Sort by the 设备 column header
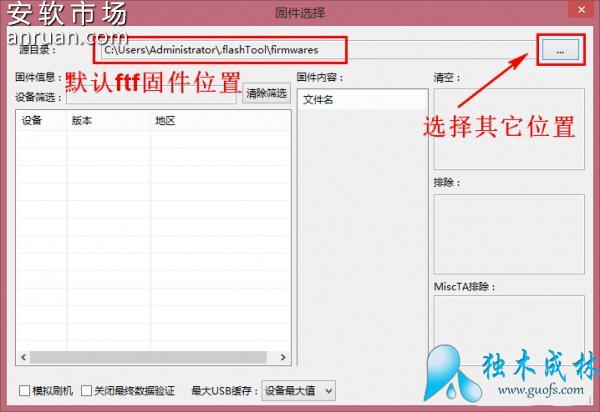Screen dimensions: 600x412 point(32,121)
